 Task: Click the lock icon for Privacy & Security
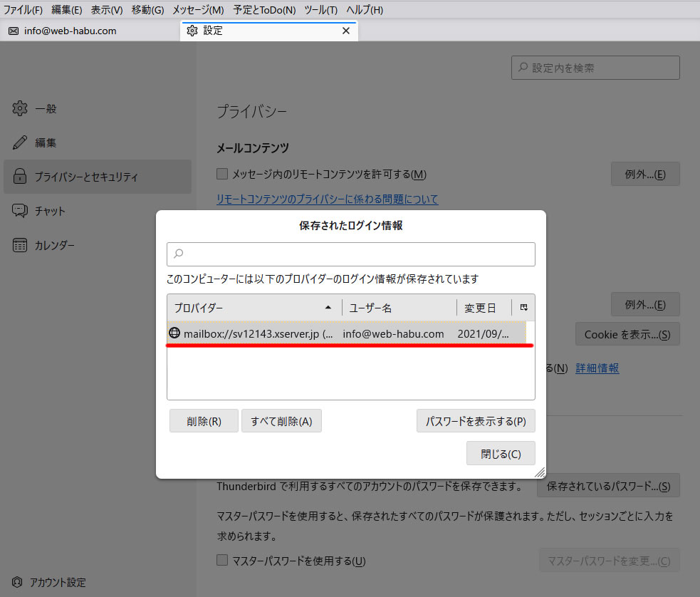click(20, 177)
